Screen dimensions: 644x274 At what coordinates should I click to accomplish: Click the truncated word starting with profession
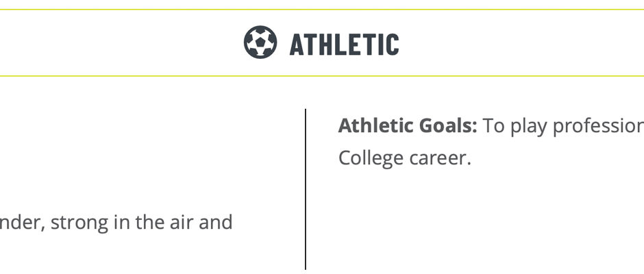598,127
